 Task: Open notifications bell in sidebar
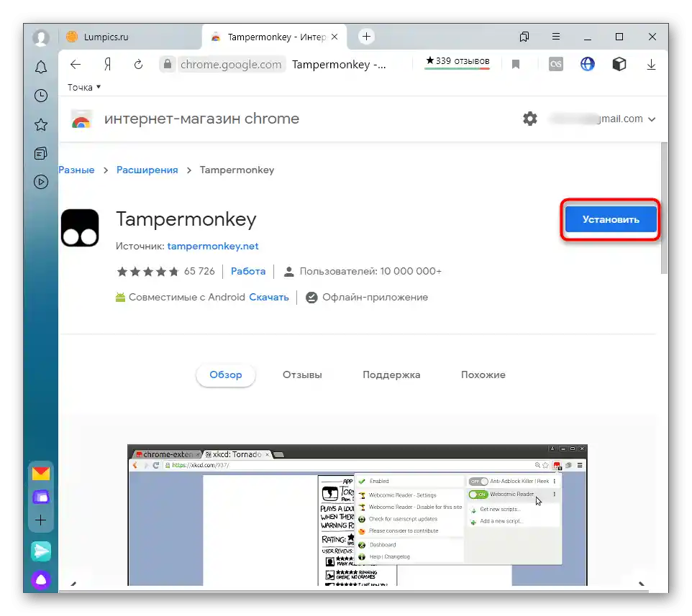click(x=41, y=67)
